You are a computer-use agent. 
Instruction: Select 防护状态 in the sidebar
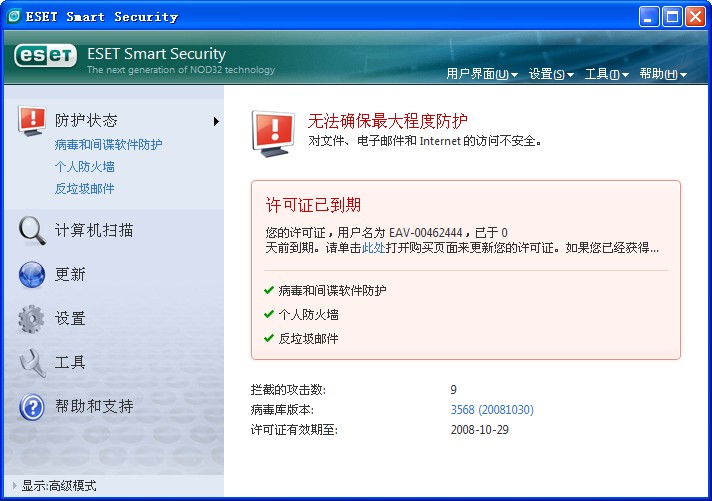(86, 120)
